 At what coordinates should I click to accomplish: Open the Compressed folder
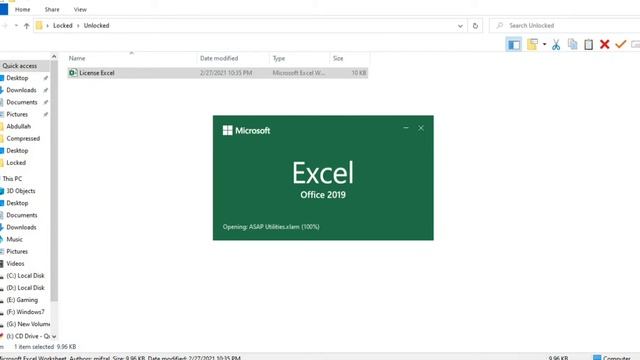click(23, 138)
